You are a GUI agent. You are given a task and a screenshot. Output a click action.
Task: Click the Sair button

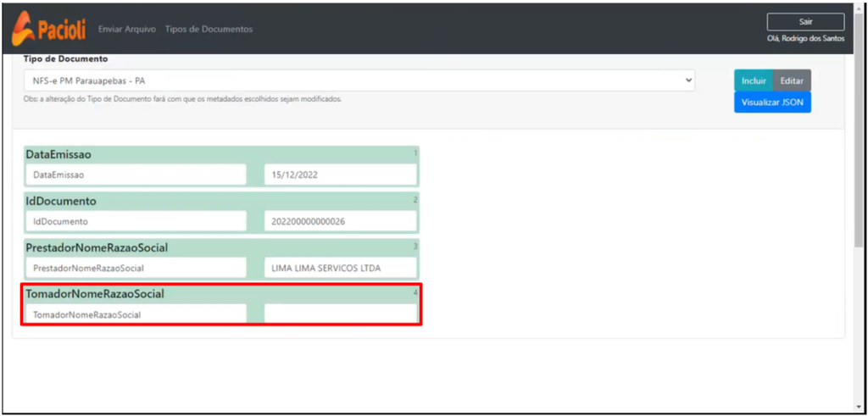pyautogui.click(x=805, y=22)
